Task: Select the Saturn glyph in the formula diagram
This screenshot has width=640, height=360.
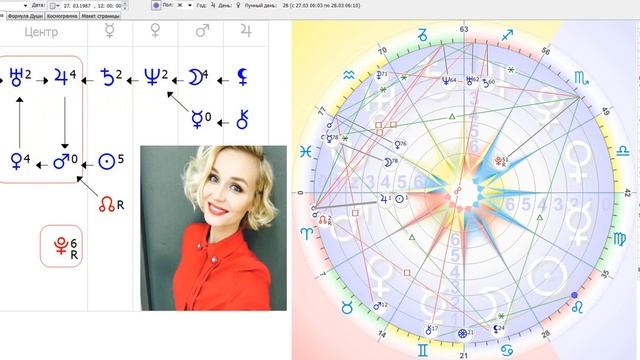Action: click(x=107, y=77)
